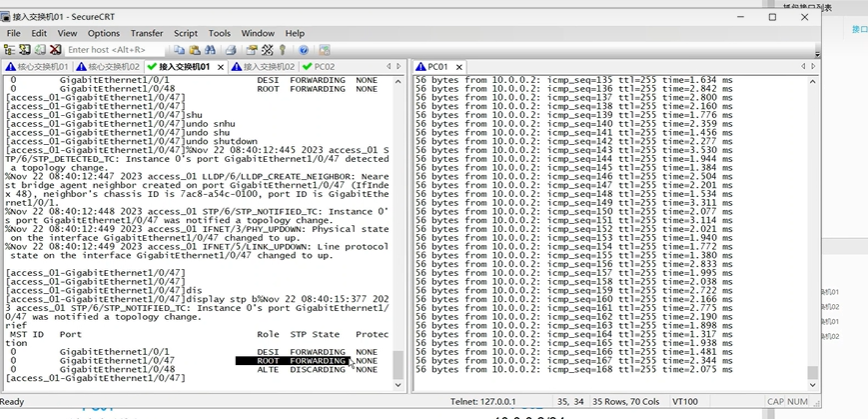The width and height of the screenshot is (868, 419).
Task: Click left terminal scrollbar down arrow
Action: pos(399,385)
